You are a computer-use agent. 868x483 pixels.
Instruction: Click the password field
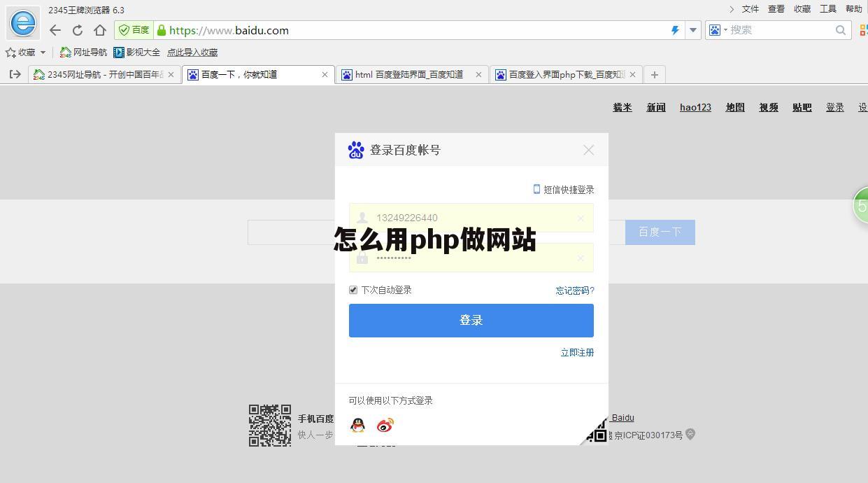pos(471,258)
